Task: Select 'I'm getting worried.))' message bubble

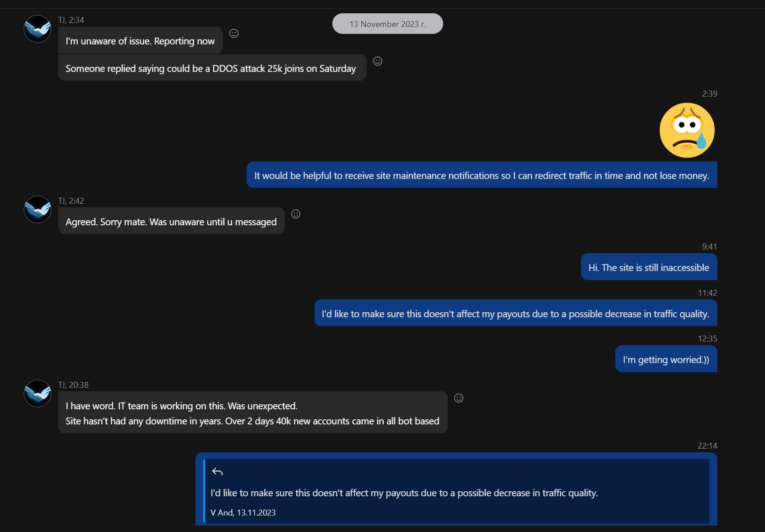Action: pyautogui.click(x=666, y=359)
